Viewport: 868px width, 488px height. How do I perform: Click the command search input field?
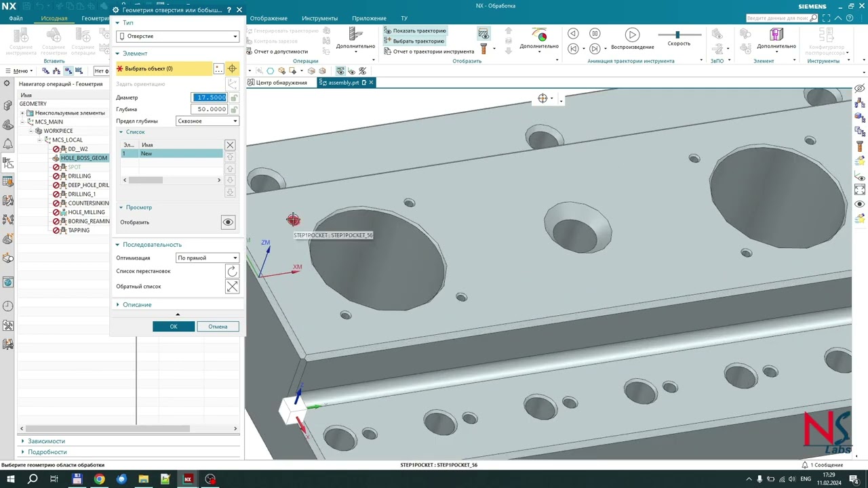pos(777,18)
